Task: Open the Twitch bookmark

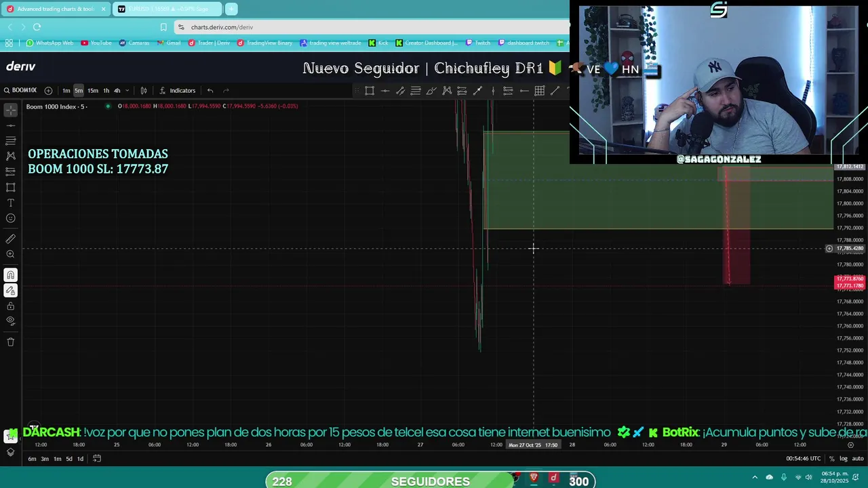Action: pyautogui.click(x=477, y=43)
